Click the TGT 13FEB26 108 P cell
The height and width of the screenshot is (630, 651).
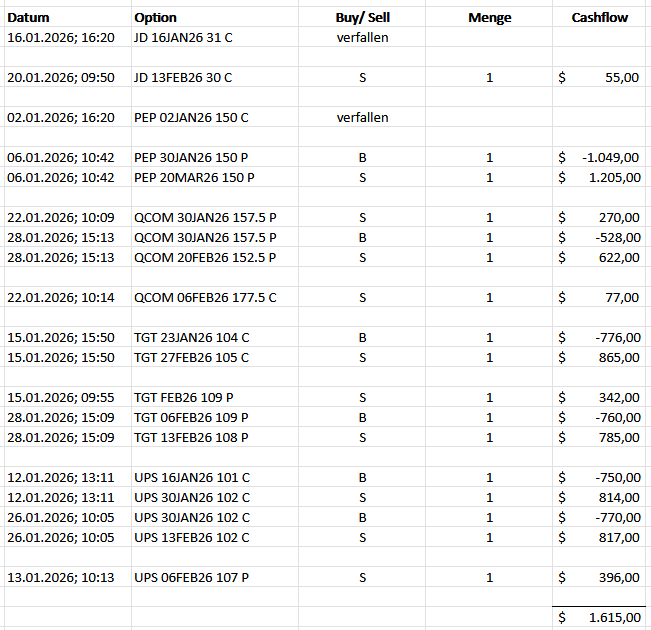click(x=191, y=438)
